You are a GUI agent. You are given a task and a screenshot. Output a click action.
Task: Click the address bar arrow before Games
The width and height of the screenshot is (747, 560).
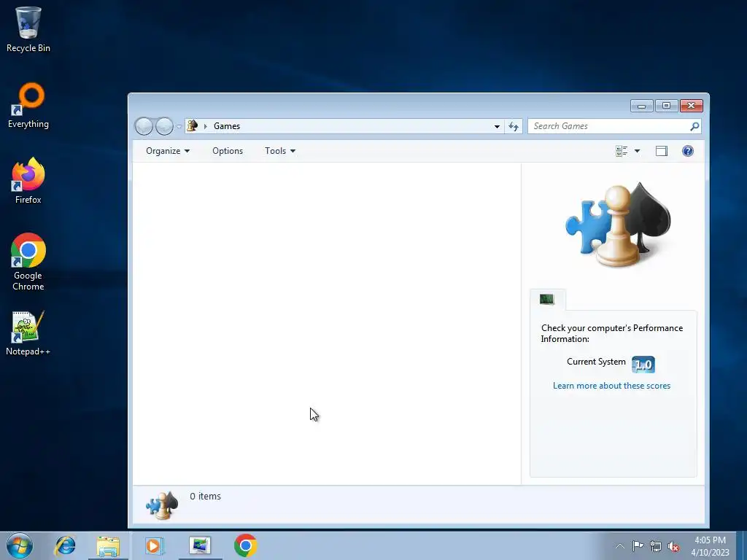pyautogui.click(x=205, y=126)
